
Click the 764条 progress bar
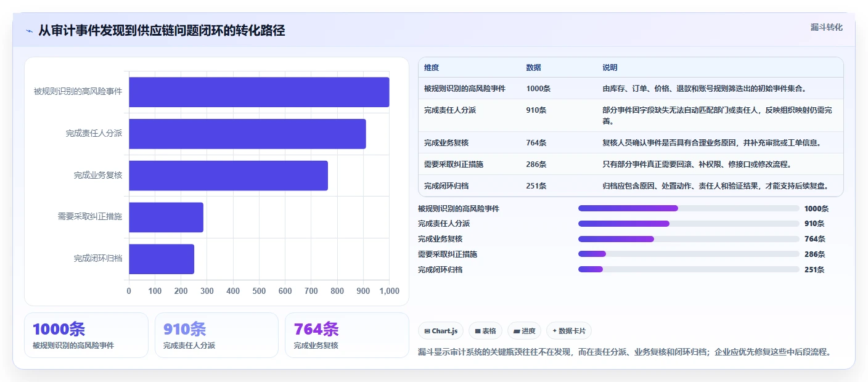pos(689,239)
